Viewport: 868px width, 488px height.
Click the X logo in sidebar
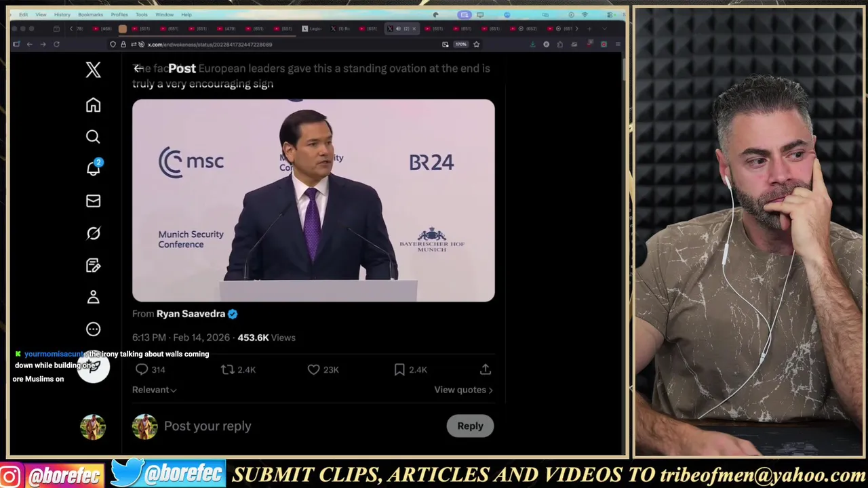[x=93, y=70]
